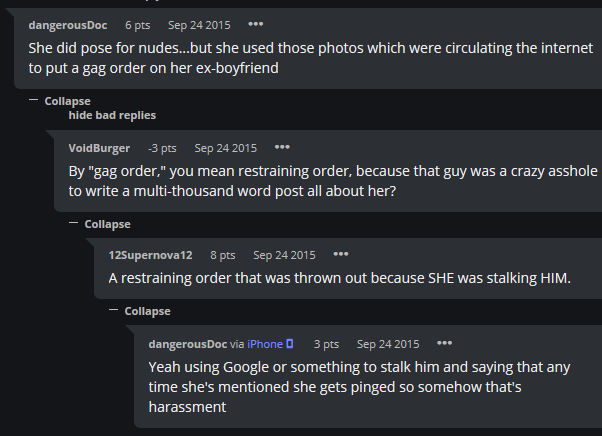Screen dimensions: 602x436
Task: Open the ellipsis menu on 12Supernova12's comment
Action: pos(341,254)
